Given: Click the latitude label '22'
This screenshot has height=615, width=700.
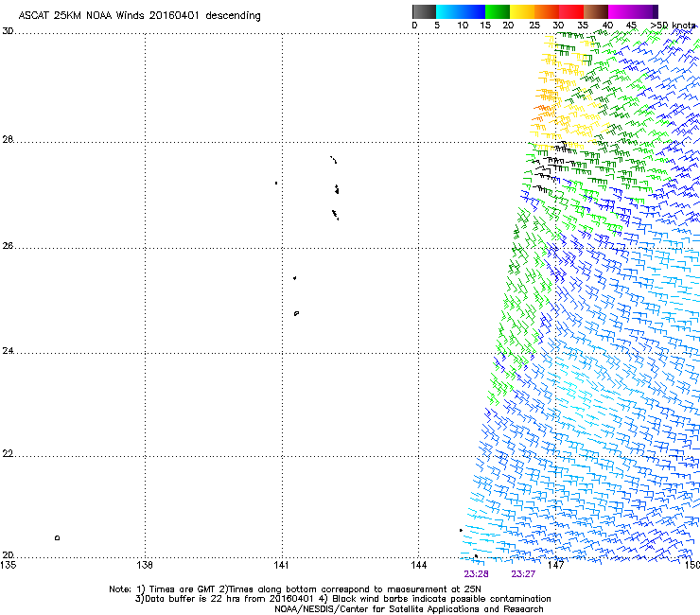Looking at the screenshot, I should (x=8, y=454).
